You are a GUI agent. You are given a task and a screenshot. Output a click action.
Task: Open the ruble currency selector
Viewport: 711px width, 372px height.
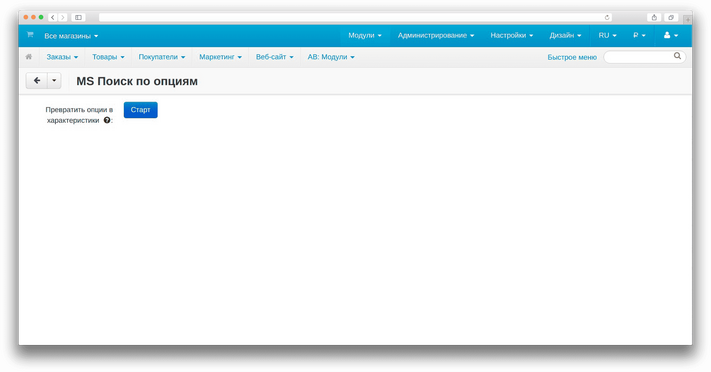click(x=639, y=35)
